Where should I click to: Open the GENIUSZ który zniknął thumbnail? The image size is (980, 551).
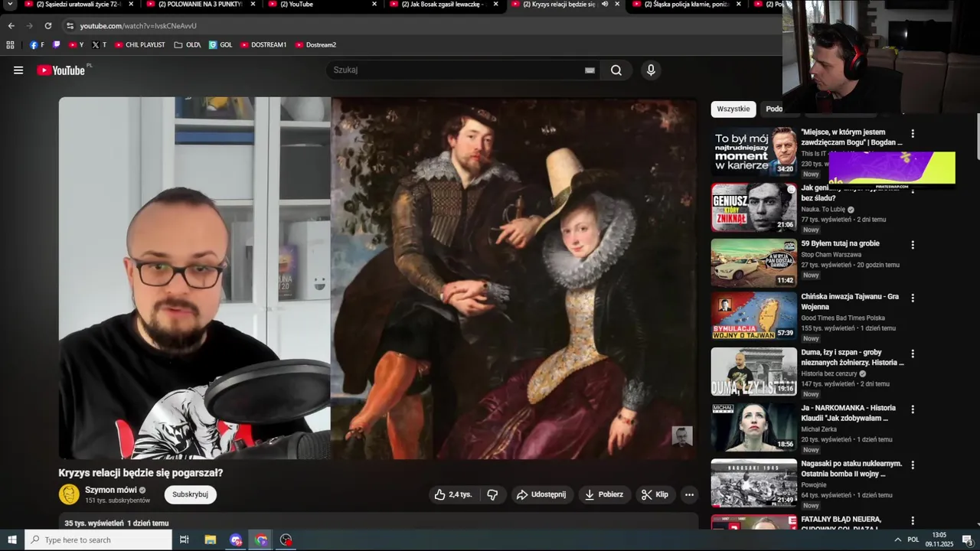click(x=754, y=207)
